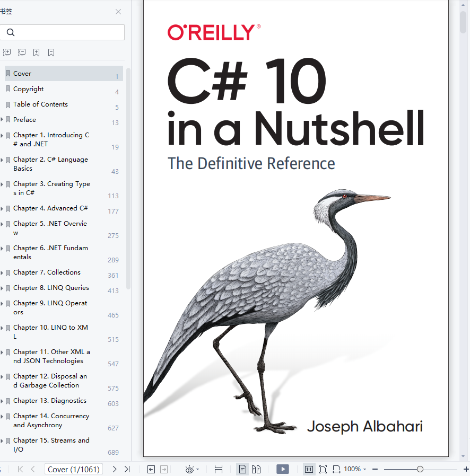Click the bookmark panel's vertical scrollbar
The image size is (470, 476).
pos(128,179)
